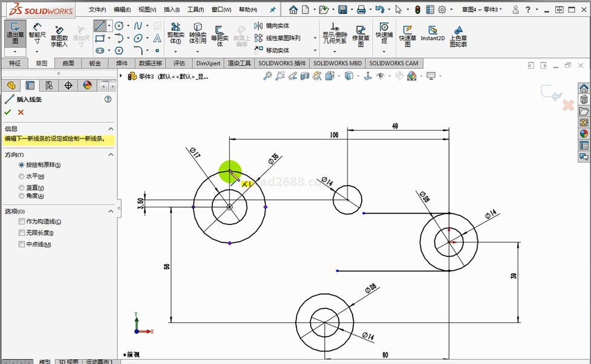Expand the 零件3 feature tree flyout
Viewport: 591px width, 364px height.
(x=122, y=76)
